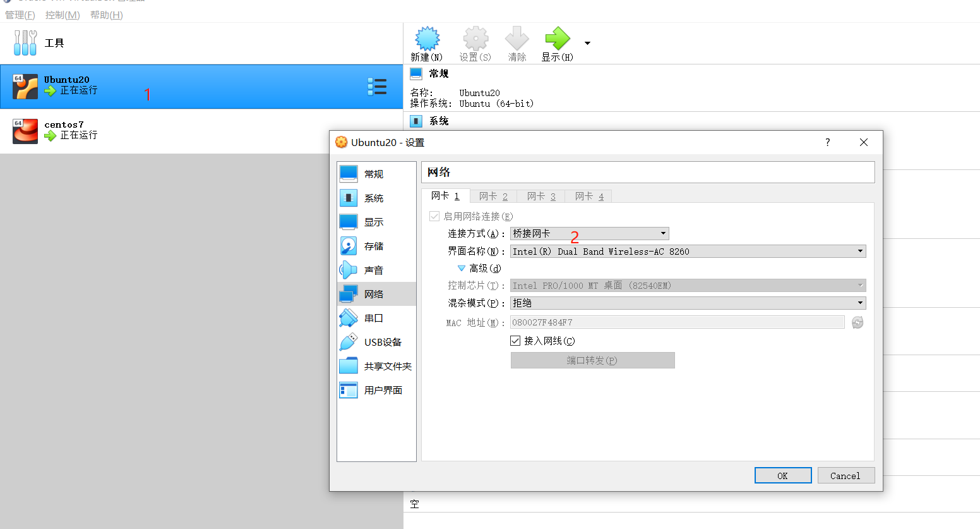
Task: Click the General (常规) section icon in details
Action: pyautogui.click(x=416, y=73)
